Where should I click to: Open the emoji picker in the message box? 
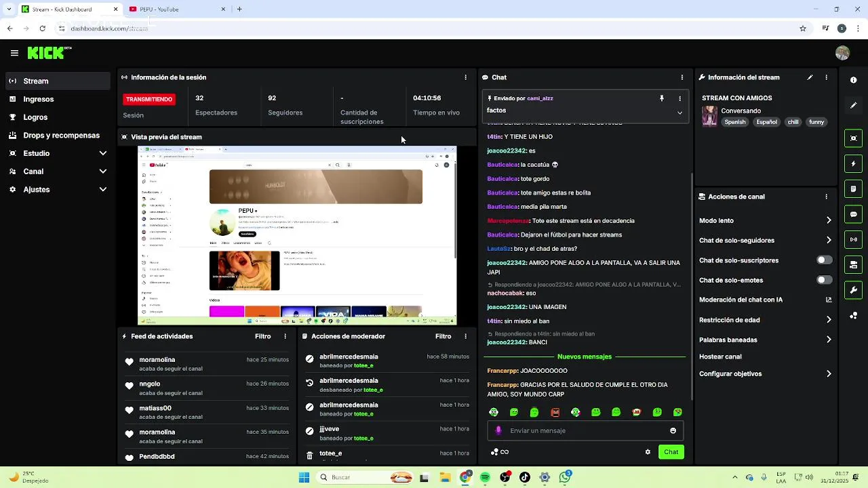click(673, 430)
